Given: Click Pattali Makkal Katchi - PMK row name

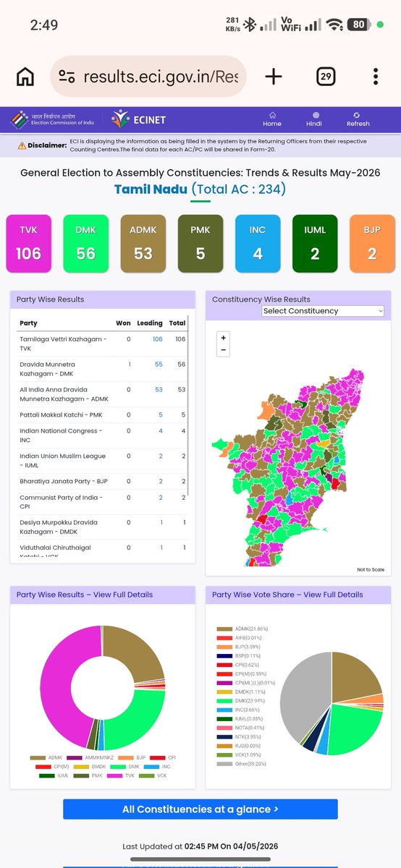Looking at the screenshot, I should (x=59, y=414).
